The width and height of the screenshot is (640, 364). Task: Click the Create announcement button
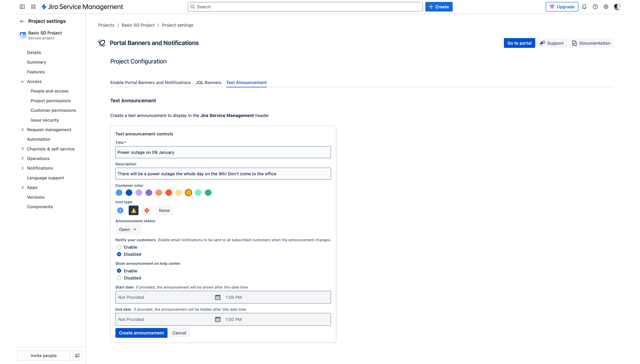141,333
